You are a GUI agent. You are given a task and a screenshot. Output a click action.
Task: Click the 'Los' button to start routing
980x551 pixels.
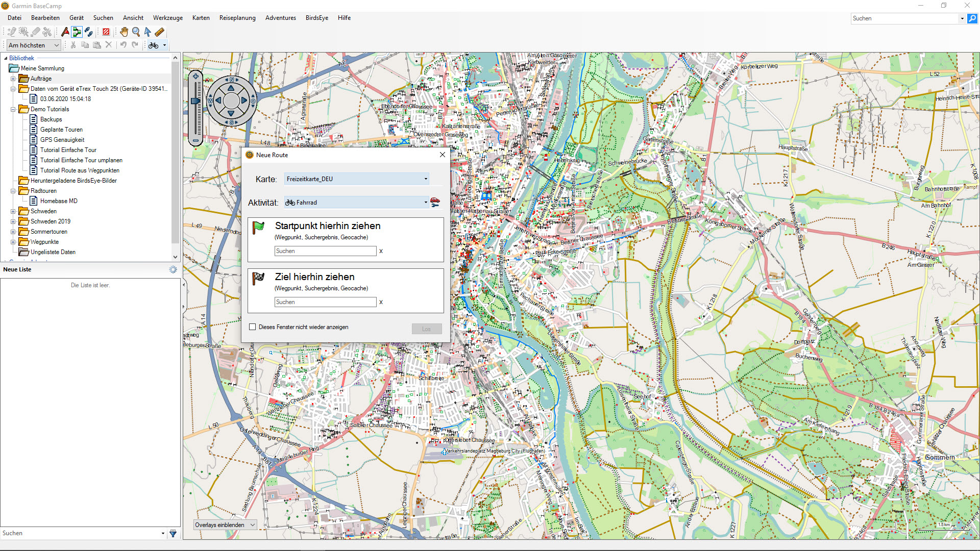(427, 329)
